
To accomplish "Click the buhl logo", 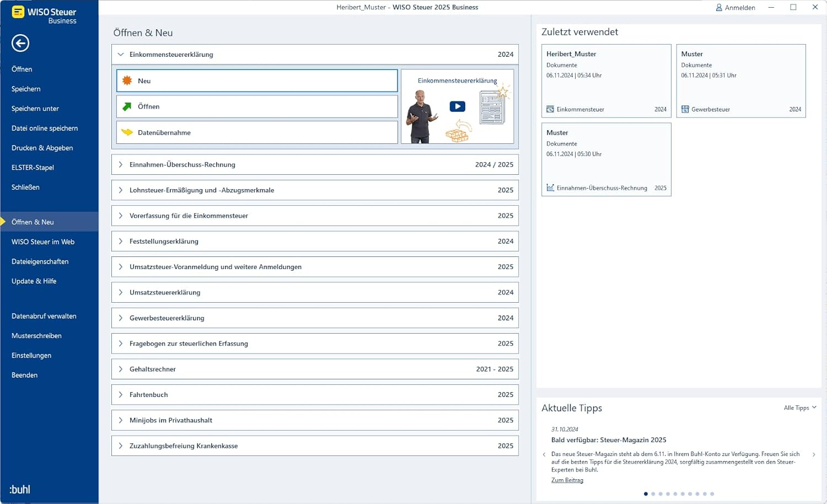I will click(x=20, y=489).
